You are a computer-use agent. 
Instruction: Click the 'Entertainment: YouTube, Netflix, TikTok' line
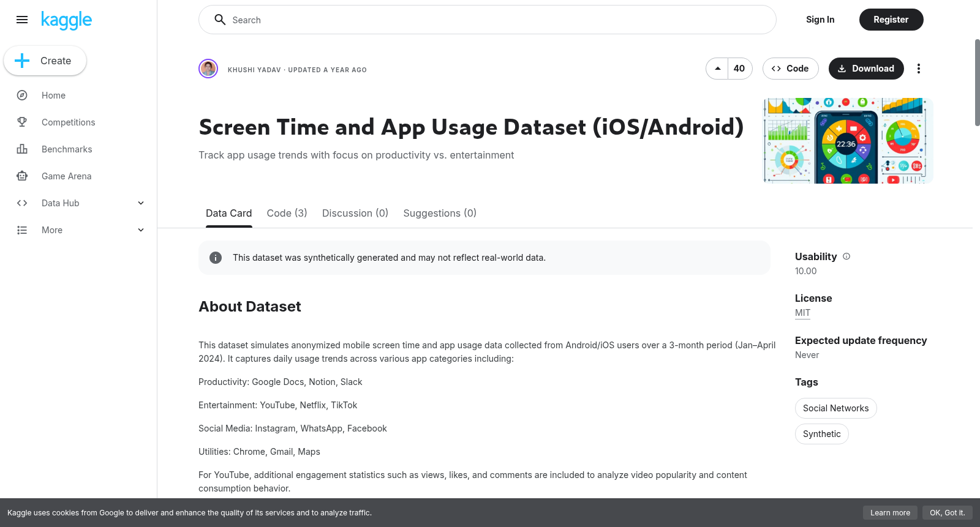[278, 405]
